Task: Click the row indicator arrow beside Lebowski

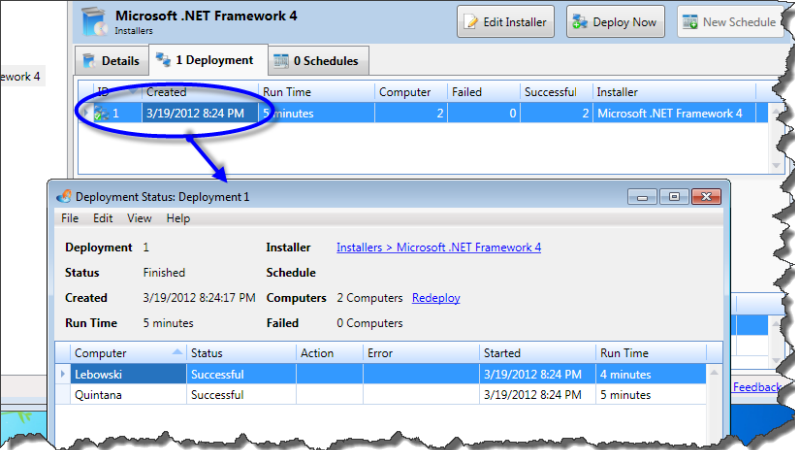Action: [63, 374]
